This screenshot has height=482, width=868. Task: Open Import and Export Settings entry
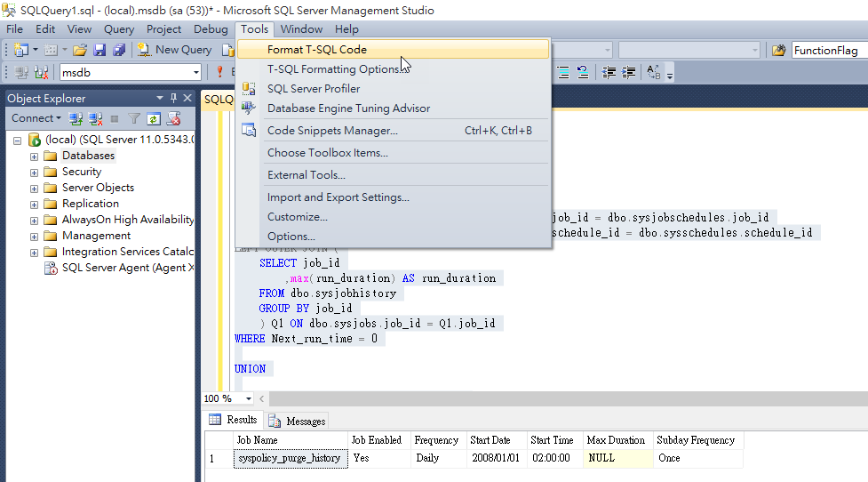point(393,197)
